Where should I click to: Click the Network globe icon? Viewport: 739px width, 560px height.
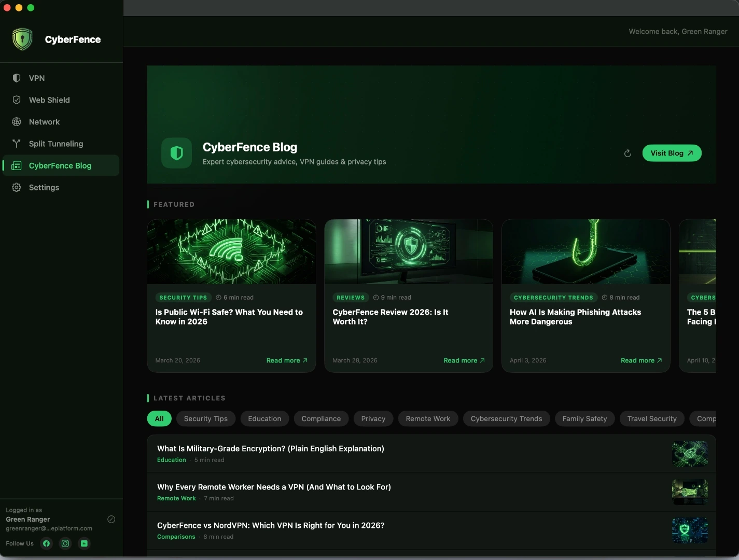pyautogui.click(x=17, y=122)
